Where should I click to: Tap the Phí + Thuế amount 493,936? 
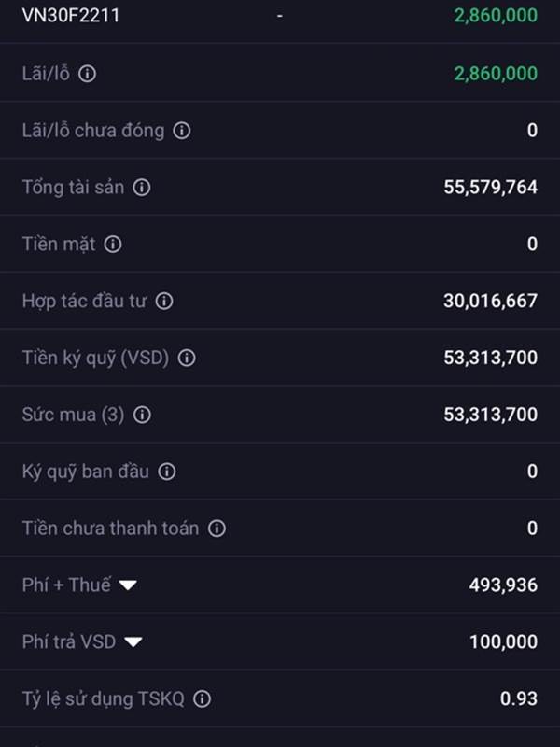(503, 585)
